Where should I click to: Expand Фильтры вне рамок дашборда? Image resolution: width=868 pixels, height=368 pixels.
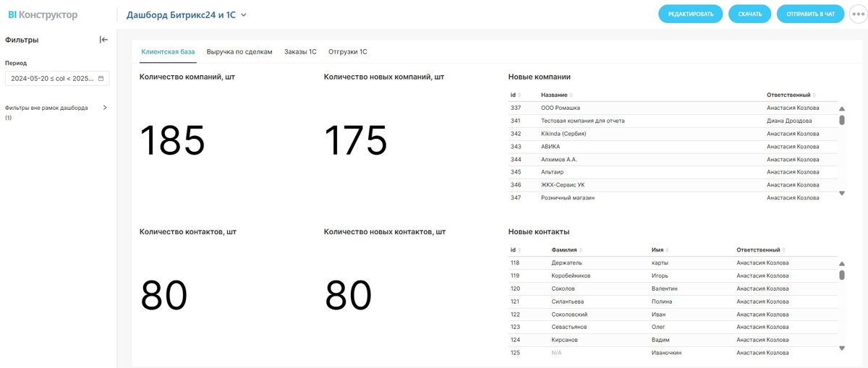tap(105, 108)
